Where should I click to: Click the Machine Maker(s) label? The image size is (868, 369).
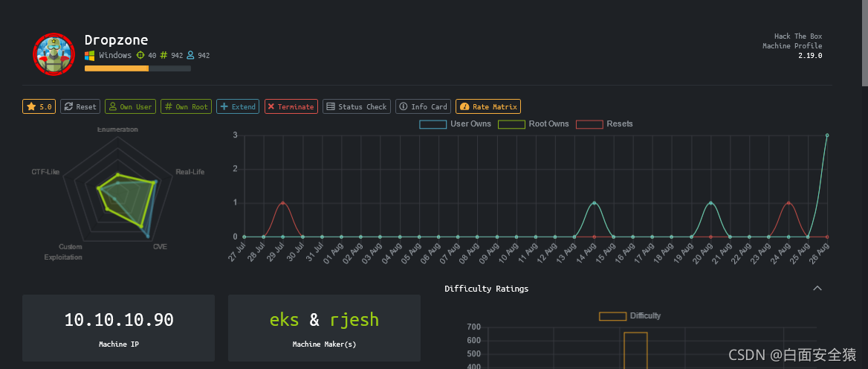point(325,344)
